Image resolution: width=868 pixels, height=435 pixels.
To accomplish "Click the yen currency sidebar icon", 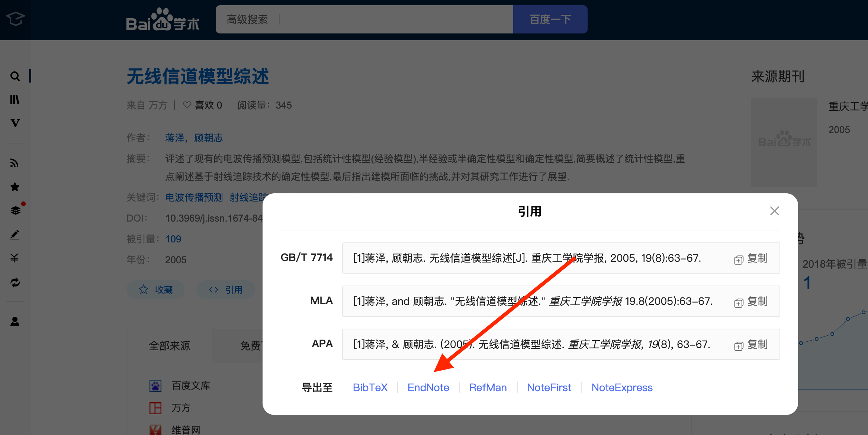I will [15, 258].
